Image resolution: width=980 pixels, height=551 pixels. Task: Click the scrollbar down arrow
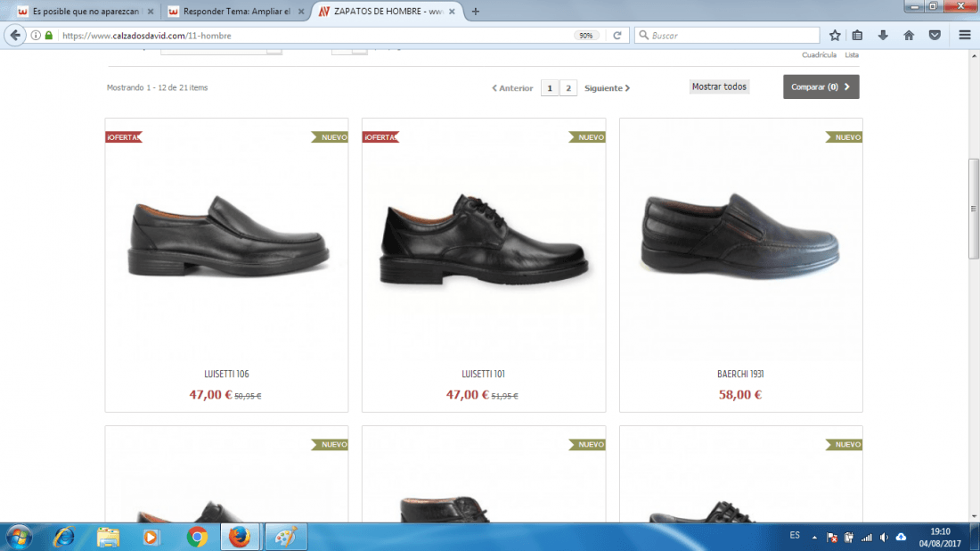[x=973, y=516]
